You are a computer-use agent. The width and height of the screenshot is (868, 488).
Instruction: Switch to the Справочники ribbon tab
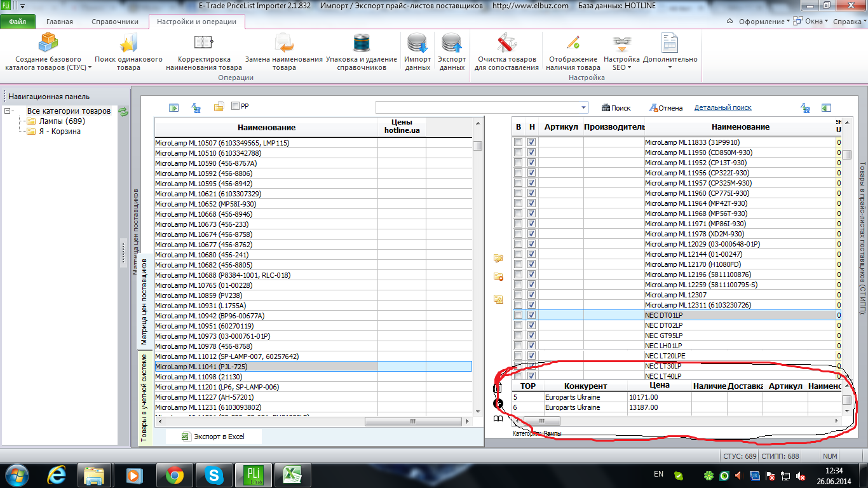tap(115, 22)
